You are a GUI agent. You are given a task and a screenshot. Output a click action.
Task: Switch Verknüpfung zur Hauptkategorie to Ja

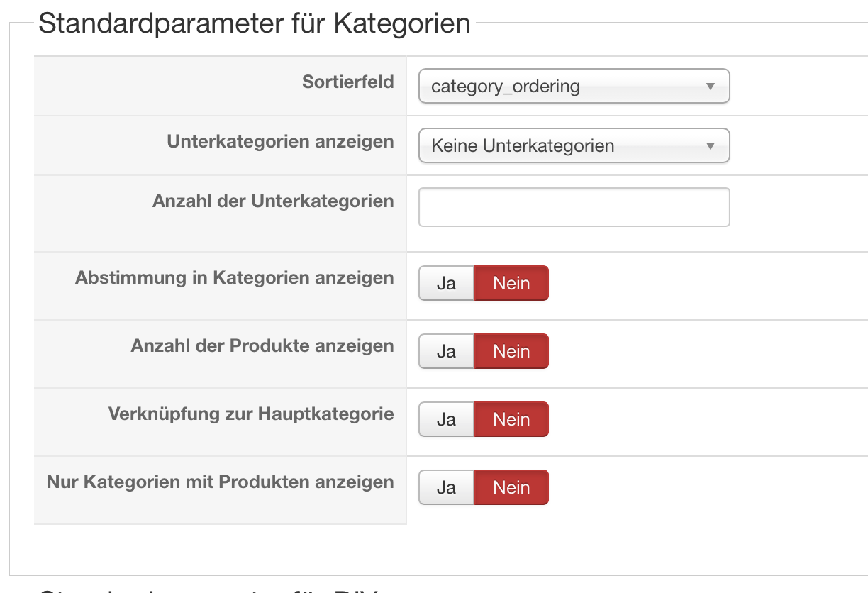[446, 420]
